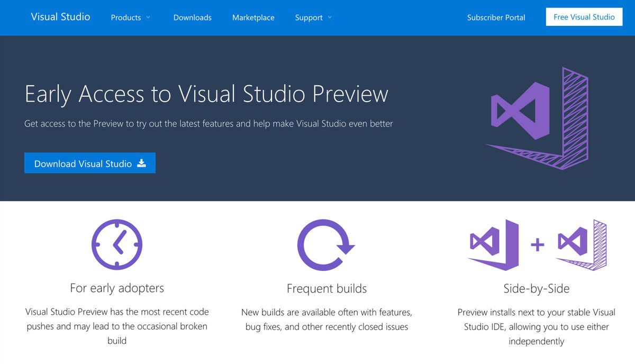Viewport: 635px width, 364px height.
Task: Click the New builds are available often text
Action: coord(326,320)
